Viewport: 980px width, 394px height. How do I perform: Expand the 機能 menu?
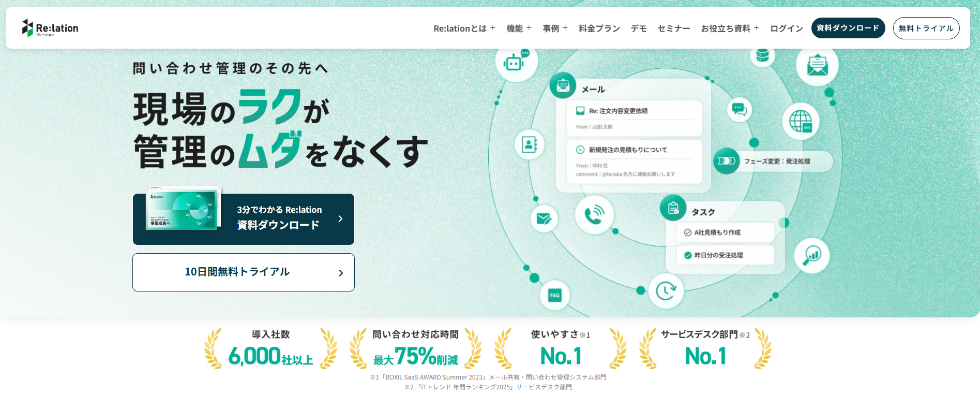519,28
